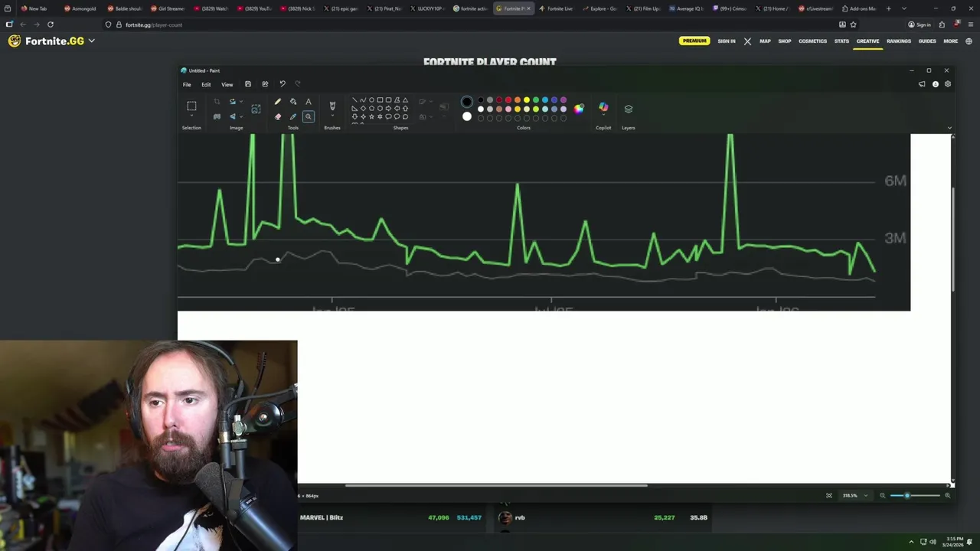Viewport: 980px width, 551px height.
Task: Click the Paint horizontal scrollbar
Action: 496,485
